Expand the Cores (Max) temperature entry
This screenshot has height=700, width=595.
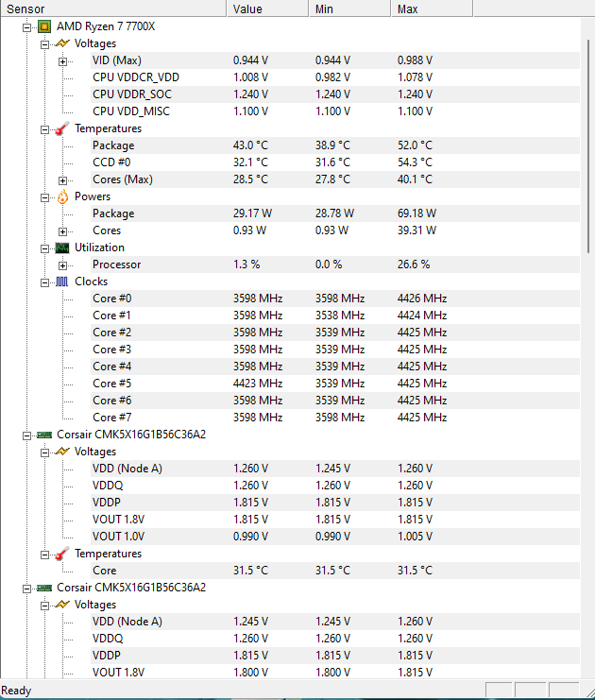[63, 180]
